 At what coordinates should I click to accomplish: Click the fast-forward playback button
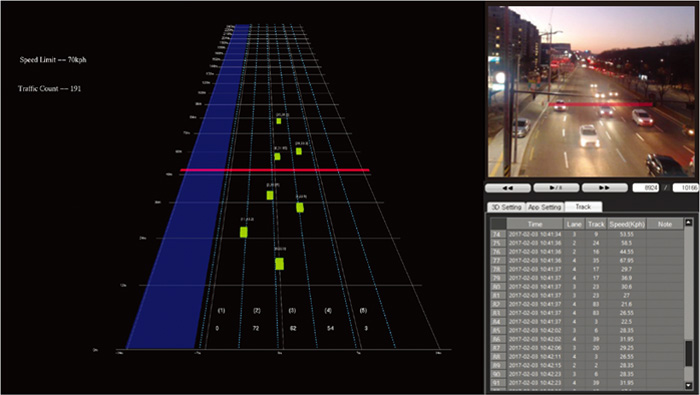click(604, 188)
